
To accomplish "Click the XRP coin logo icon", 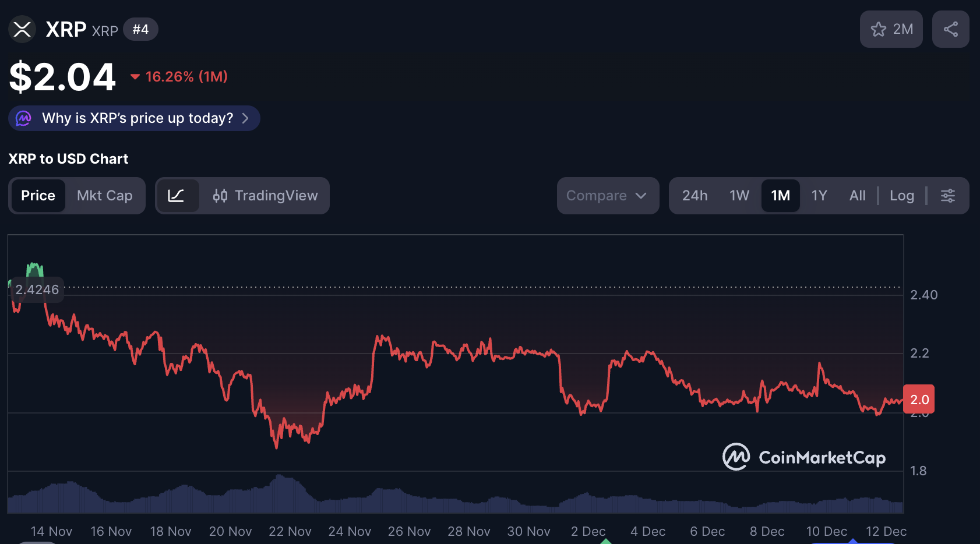I will coord(22,29).
